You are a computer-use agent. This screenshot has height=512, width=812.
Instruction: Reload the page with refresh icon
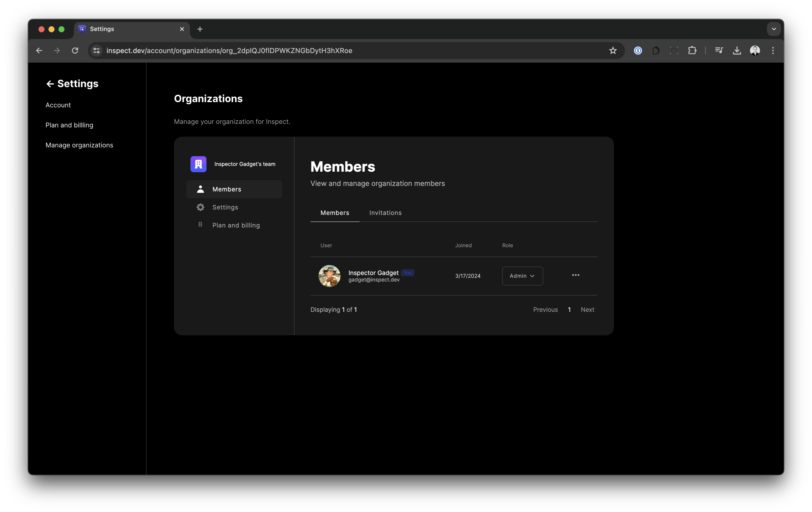[75, 51]
